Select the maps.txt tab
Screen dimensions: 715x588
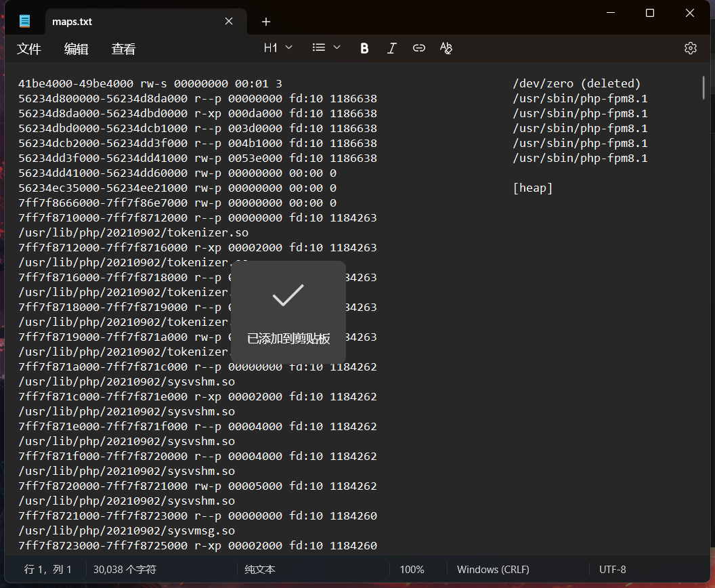pos(146,22)
